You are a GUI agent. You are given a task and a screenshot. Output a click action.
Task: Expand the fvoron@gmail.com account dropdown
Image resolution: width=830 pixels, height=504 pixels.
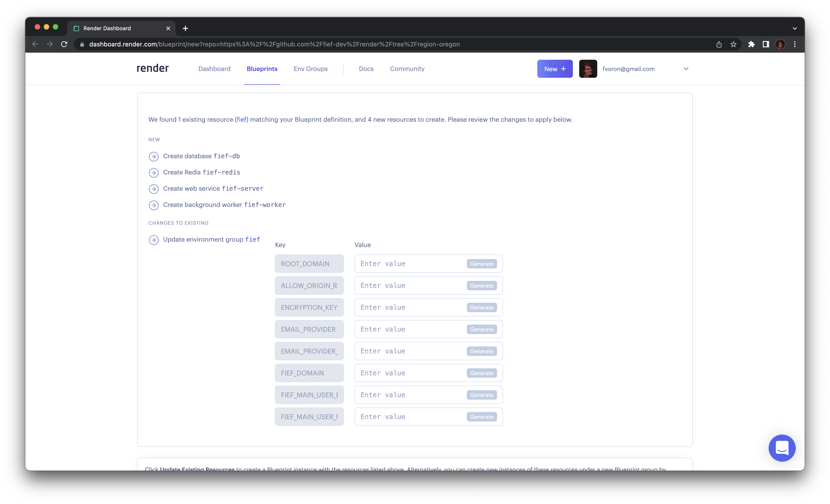point(685,69)
